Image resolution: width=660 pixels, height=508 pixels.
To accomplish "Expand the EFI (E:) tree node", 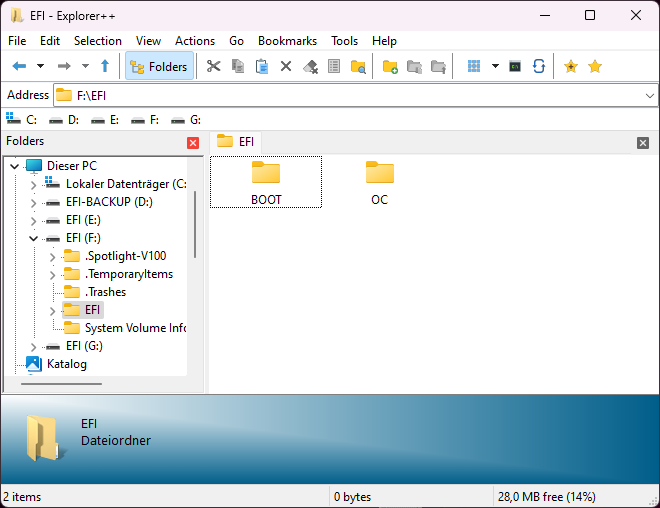I will 33,221.
